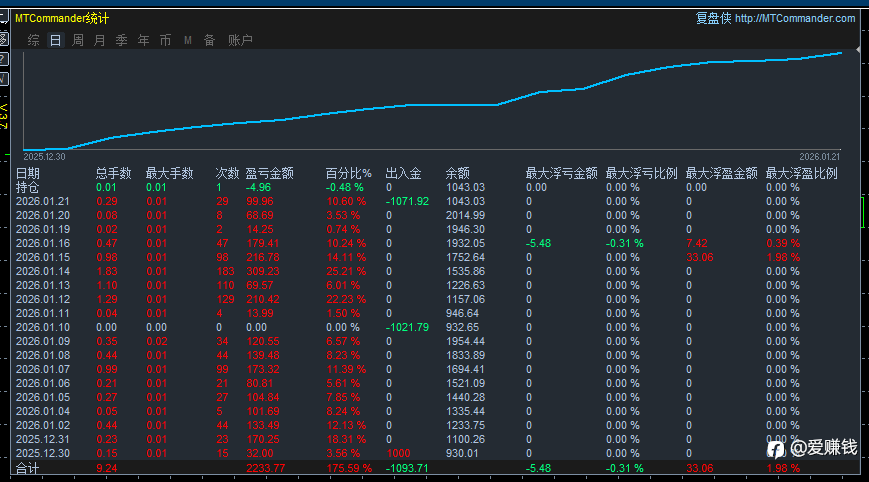
Task: Open the 备 notes tab
Action: click(x=209, y=40)
